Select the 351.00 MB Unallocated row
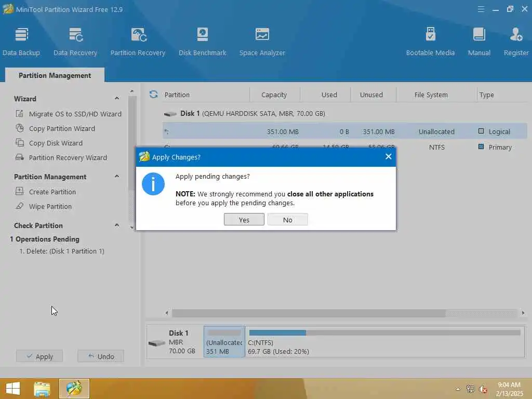Viewport: 532px width, 399px height. [x=345, y=131]
